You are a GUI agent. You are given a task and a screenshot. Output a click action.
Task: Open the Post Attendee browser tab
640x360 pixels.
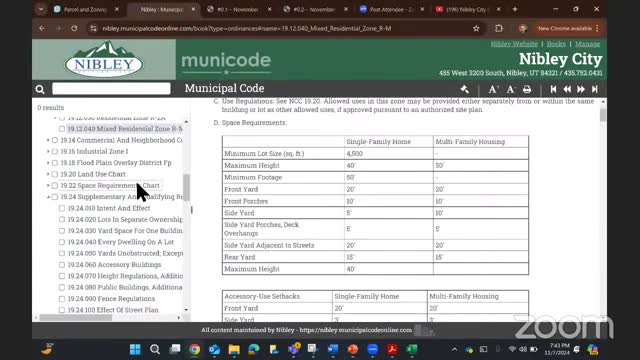392,9
